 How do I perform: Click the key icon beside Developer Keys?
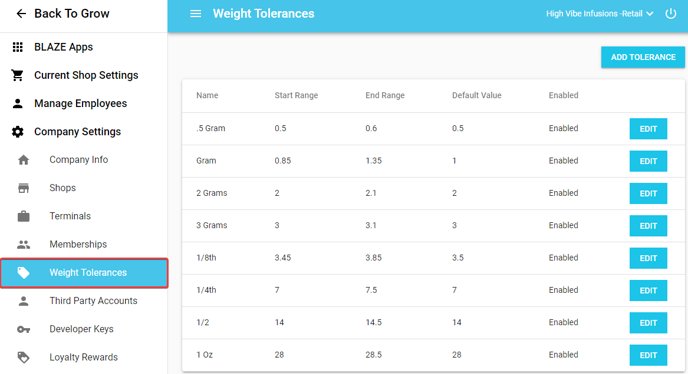[24, 329]
